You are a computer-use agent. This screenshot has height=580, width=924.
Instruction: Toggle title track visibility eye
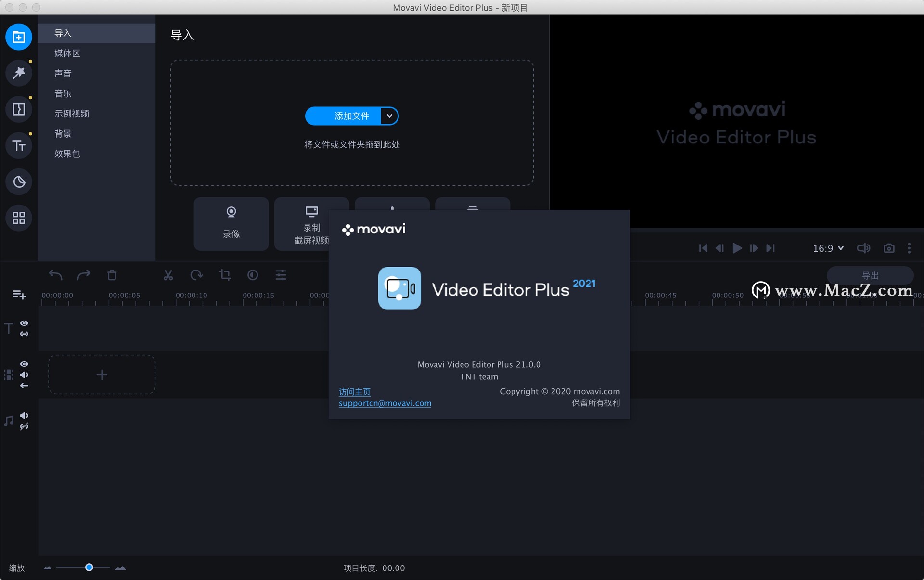point(24,323)
